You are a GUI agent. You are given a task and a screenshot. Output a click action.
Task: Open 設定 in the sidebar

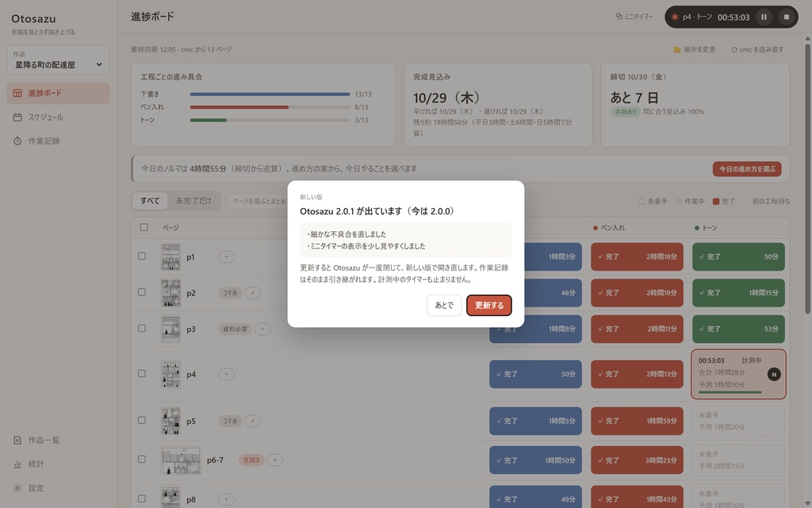pyautogui.click(x=58, y=488)
